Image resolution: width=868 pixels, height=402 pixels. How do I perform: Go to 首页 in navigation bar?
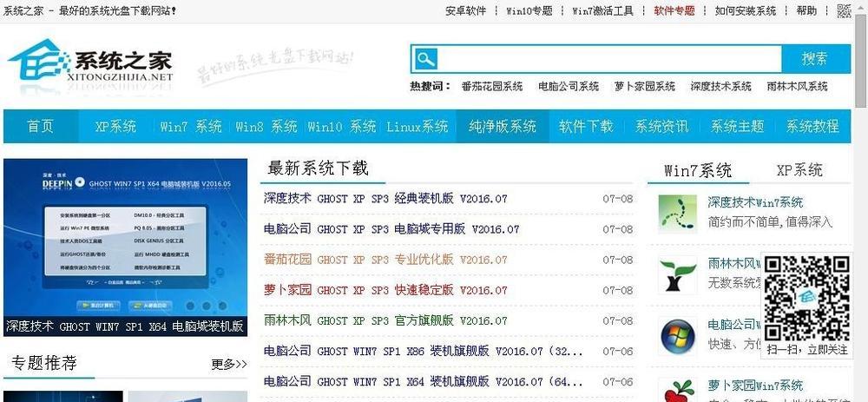coord(41,126)
